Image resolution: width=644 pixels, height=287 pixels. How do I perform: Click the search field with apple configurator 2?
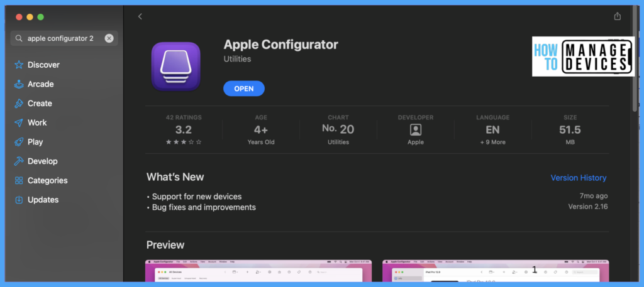[x=64, y=38]
